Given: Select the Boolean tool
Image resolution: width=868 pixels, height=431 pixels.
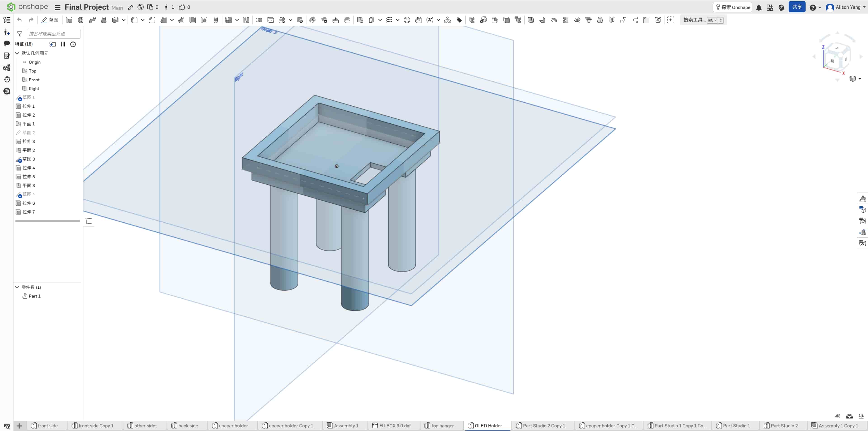Looking at the screenshot, I should (x=259, y=20).
